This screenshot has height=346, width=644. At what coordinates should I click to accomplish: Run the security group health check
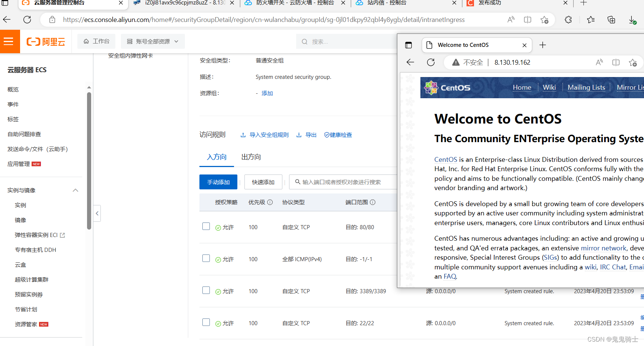click(338, 135)
